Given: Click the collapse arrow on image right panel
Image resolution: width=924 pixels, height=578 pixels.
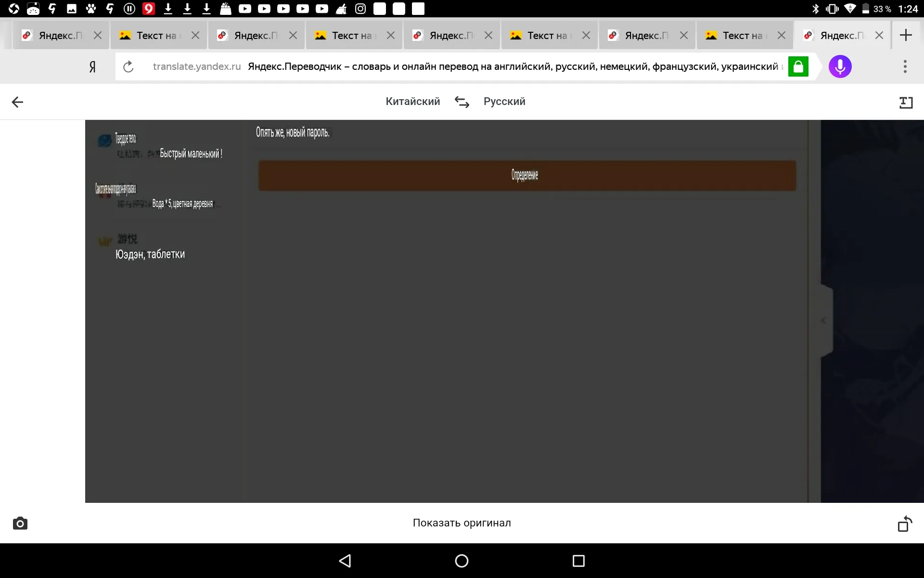Looking at the screenshot, I should tap(823, 320).
